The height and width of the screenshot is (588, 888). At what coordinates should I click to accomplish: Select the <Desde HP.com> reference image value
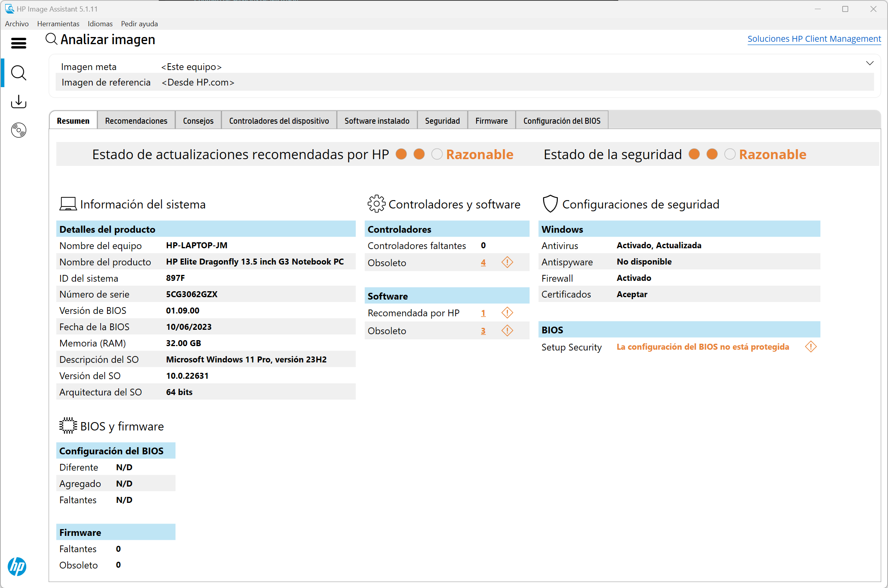coord(198,82)
